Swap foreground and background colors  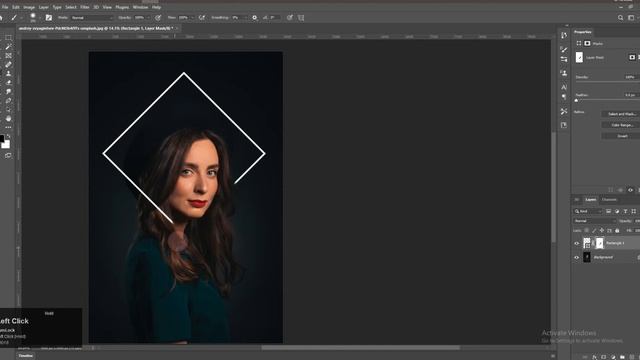coord(9,136)
